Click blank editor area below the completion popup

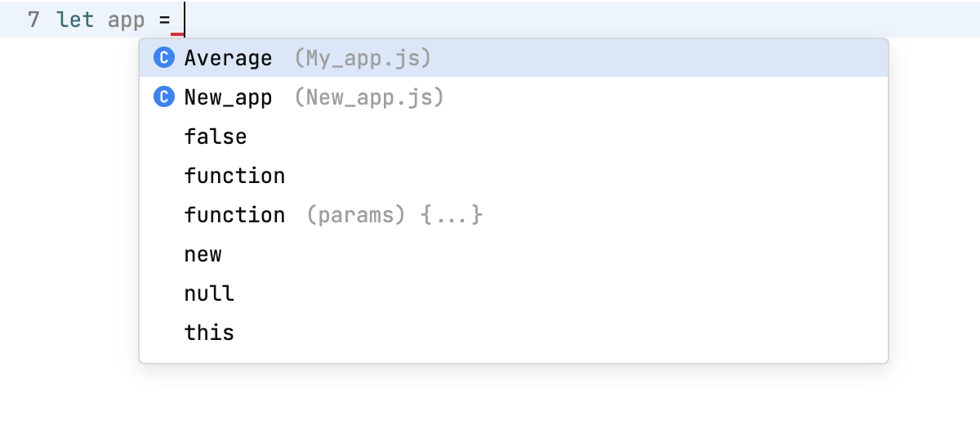pyautogui.click(x=490, y=396)
